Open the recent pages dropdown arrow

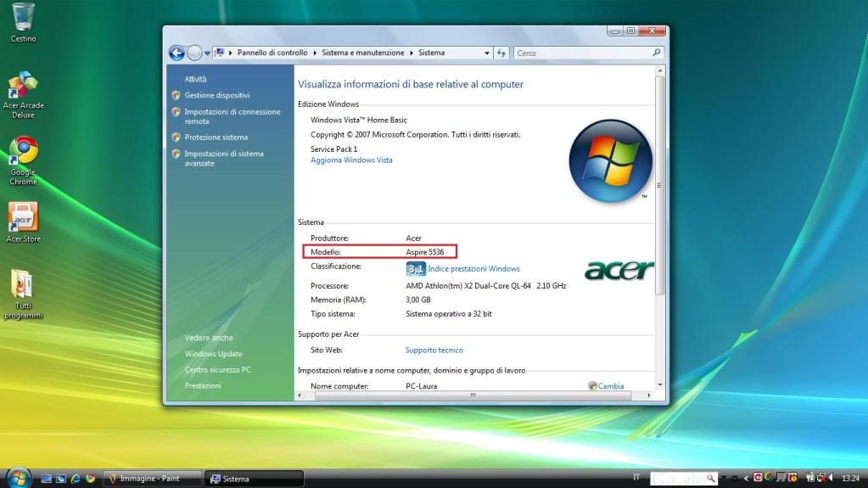(207, 53)
